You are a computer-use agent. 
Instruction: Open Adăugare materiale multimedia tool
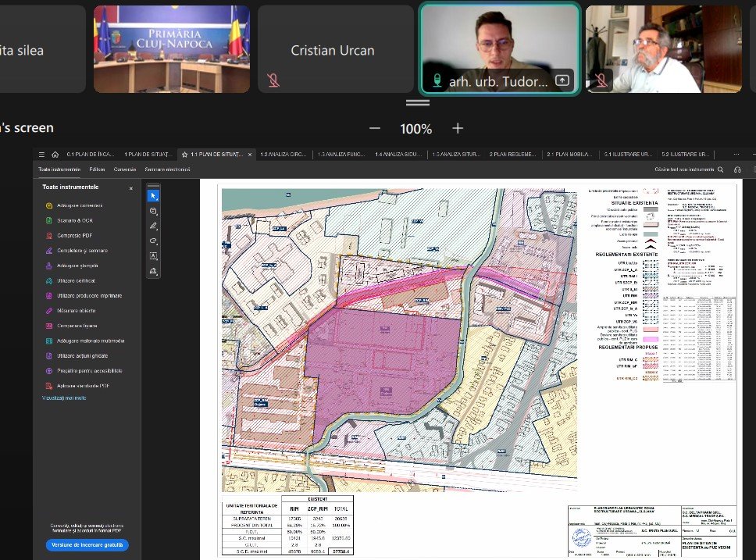click(x=85, y=341)
